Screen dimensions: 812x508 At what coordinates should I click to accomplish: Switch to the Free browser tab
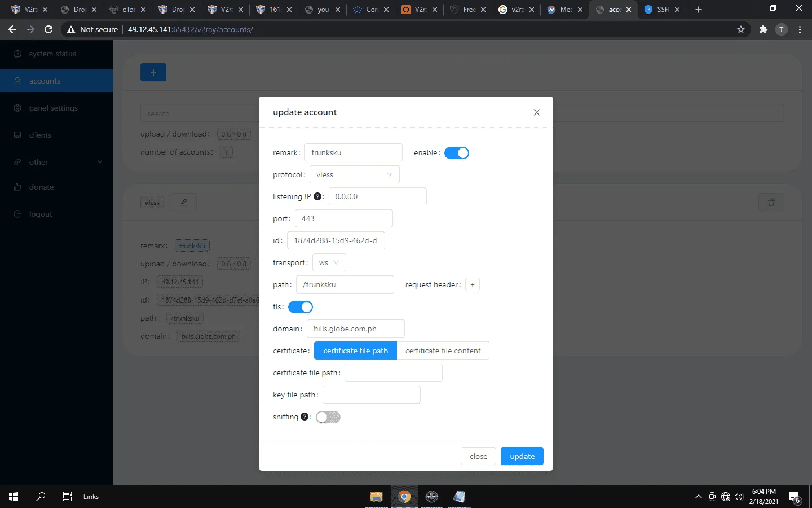point(468,10)
